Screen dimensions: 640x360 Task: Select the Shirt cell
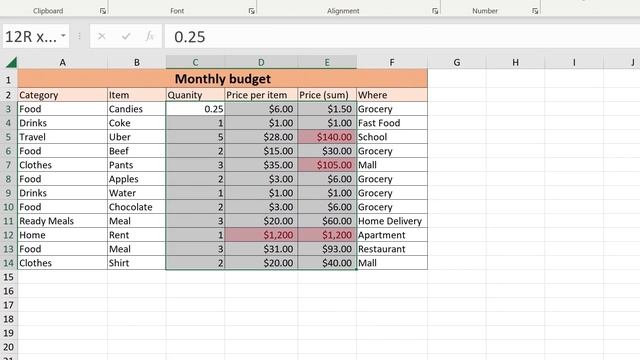(137, 263)
